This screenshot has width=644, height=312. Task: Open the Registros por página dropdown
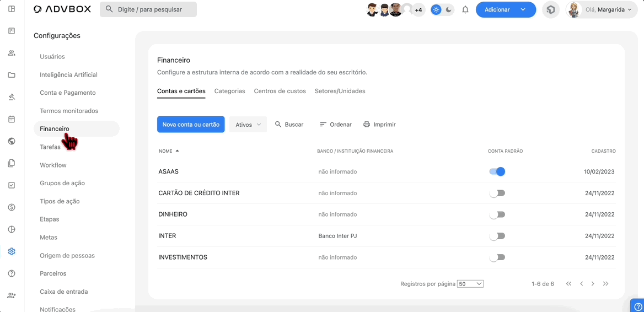click(470, 284)
